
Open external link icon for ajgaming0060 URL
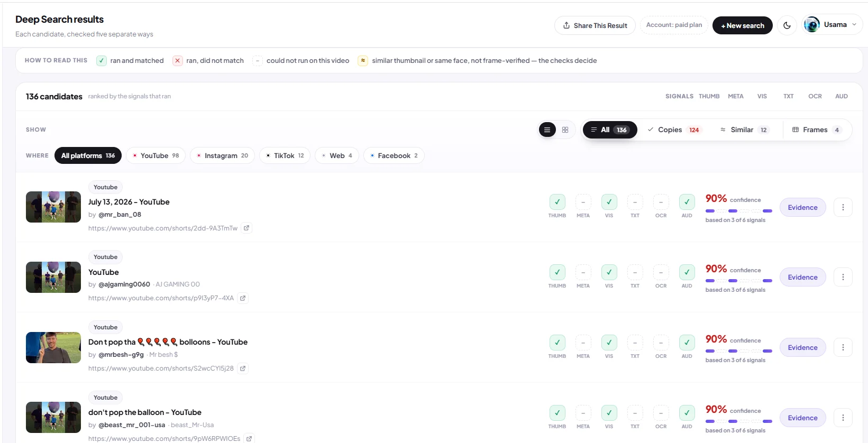click(x=243, y=298)
